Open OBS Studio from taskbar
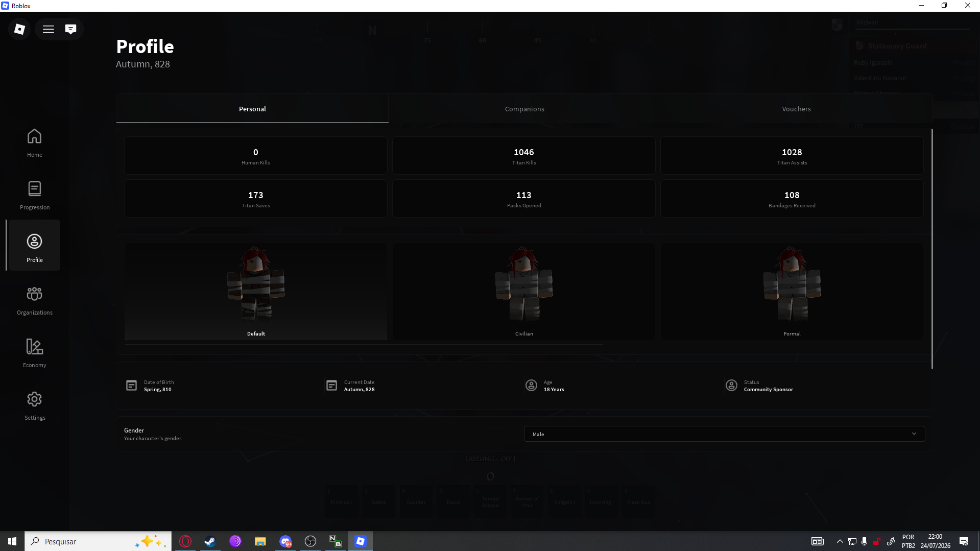 [310, 541]
